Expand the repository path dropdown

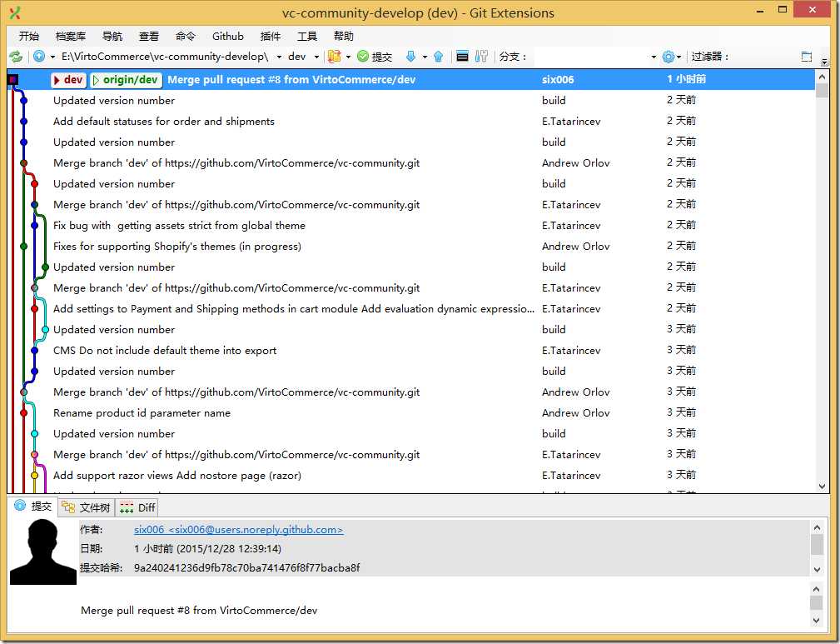(279, 57)
